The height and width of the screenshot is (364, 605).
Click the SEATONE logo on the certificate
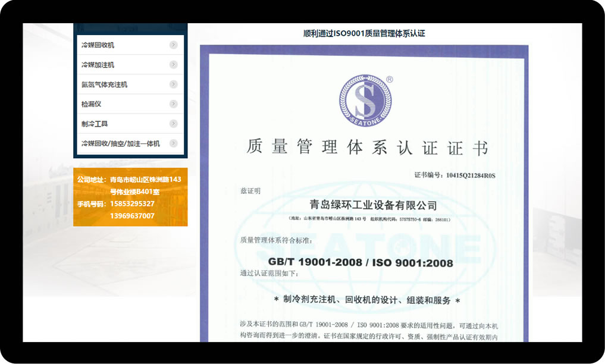[365, 101]
